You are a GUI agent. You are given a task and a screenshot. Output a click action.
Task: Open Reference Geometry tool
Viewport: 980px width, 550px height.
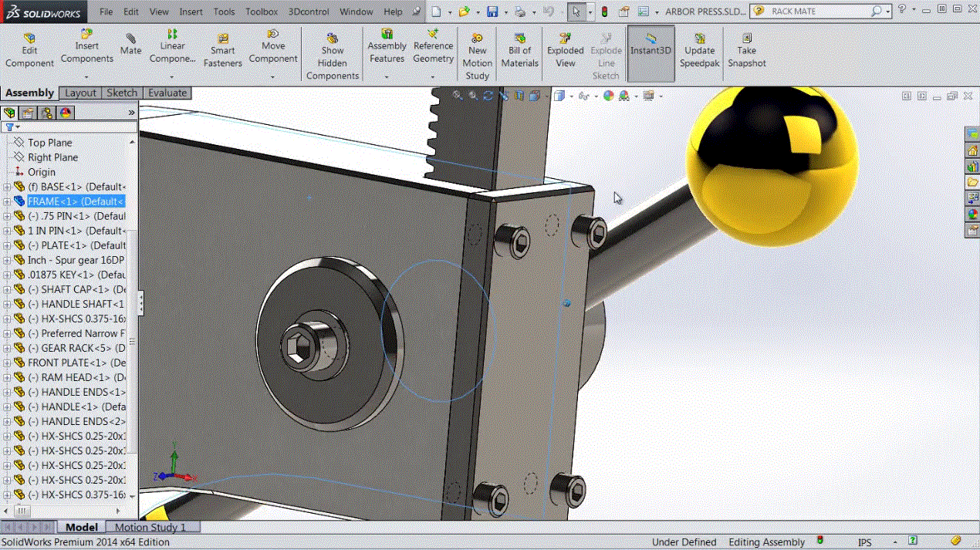pos(433,46)
